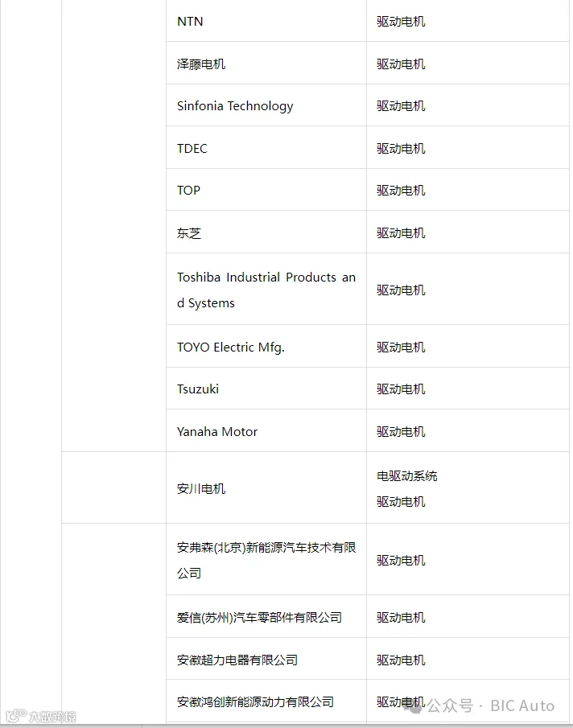Click the Tsuzuki row entry
Screen dimensions: 573x728
click(x=266, y=389)
